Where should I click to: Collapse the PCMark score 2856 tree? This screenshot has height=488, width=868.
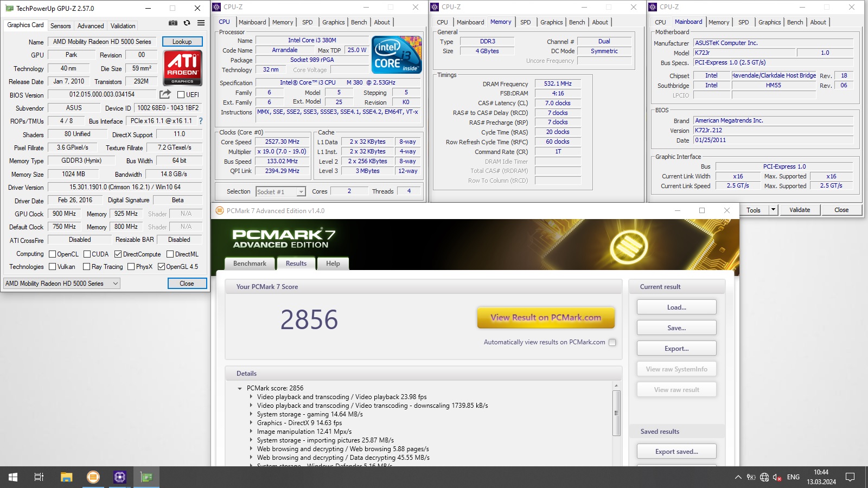point(240,388)
